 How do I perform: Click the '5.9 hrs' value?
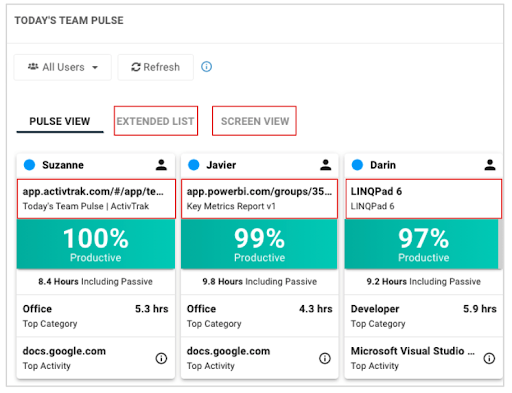tap(480, 309)
